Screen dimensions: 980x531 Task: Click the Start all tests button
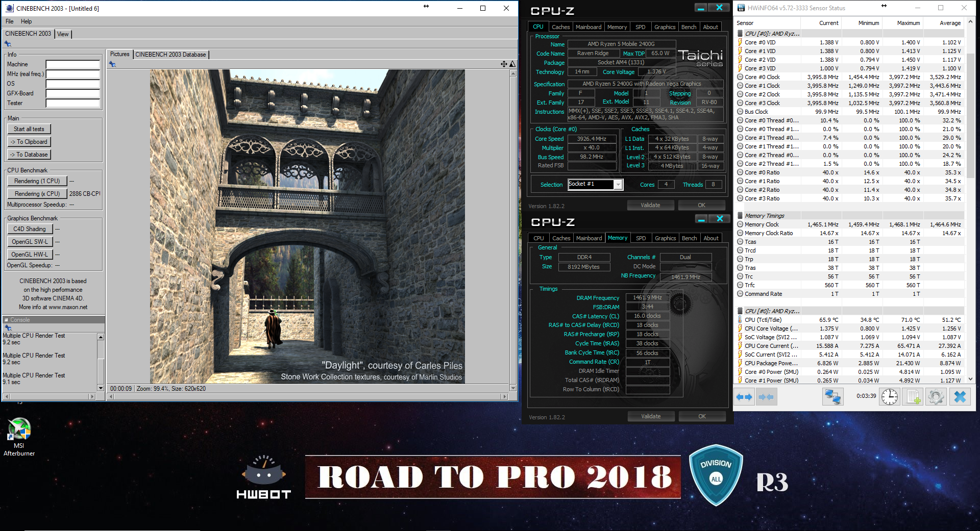pyautogui.click(x=29, y=129)
